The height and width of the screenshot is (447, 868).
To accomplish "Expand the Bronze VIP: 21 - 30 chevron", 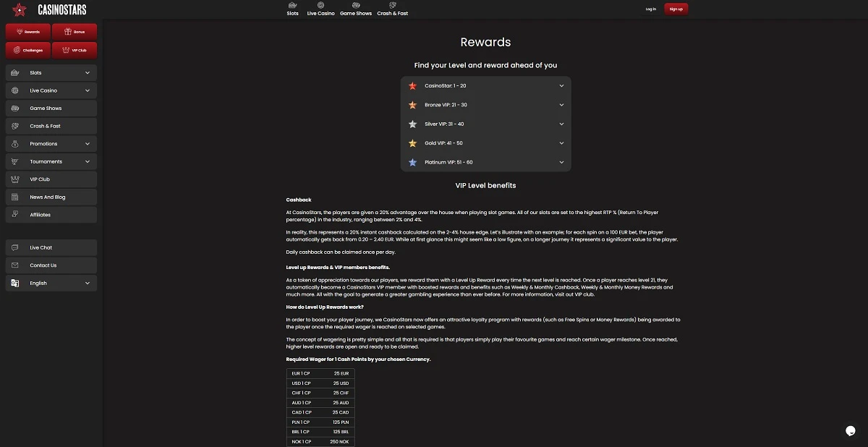I will (x=561, y=105).
